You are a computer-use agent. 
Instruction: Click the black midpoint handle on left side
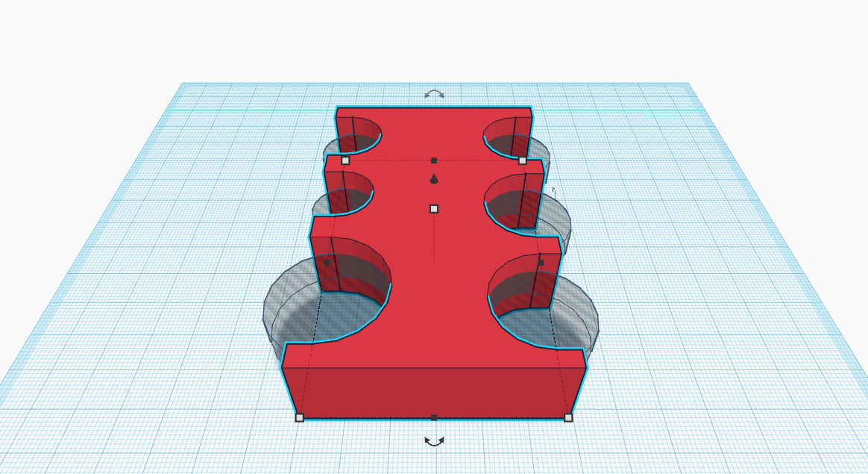click(x=327, y=263)
